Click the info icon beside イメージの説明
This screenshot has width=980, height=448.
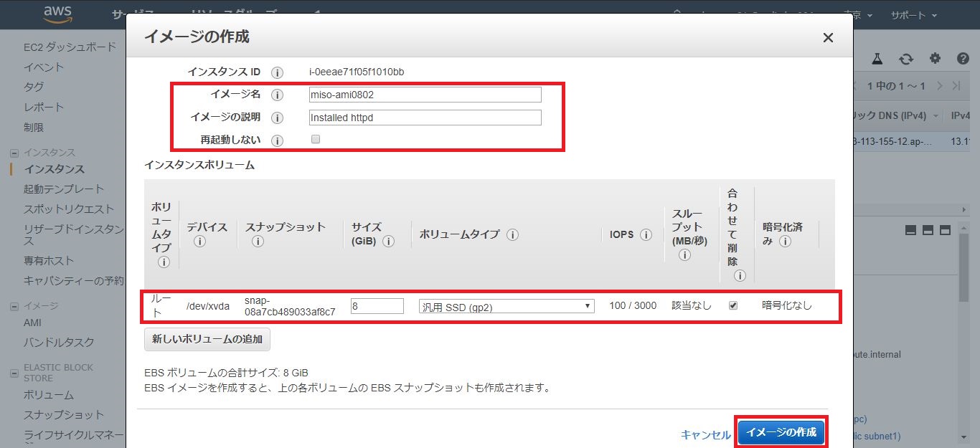(278, 118)
